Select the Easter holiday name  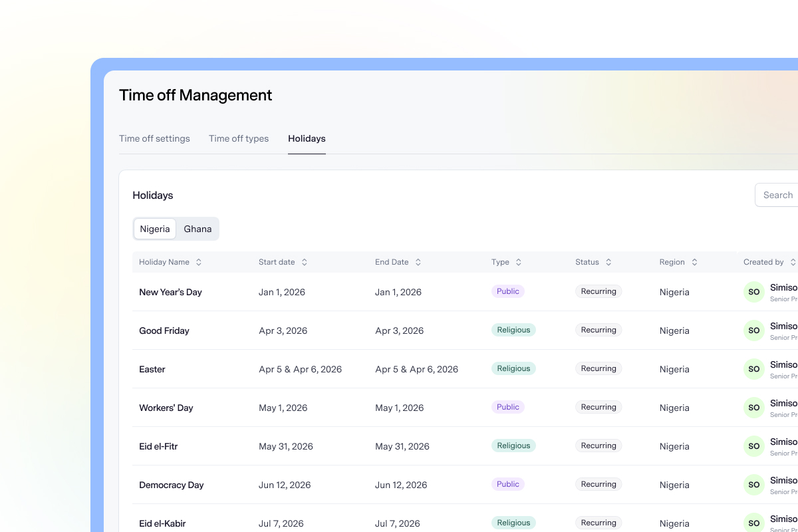point(152,369)
